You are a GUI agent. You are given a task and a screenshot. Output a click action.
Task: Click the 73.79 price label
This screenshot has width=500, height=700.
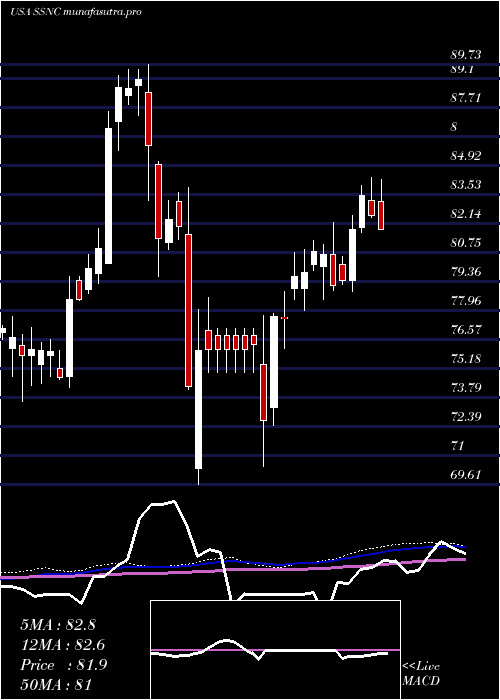coord(466,388)
